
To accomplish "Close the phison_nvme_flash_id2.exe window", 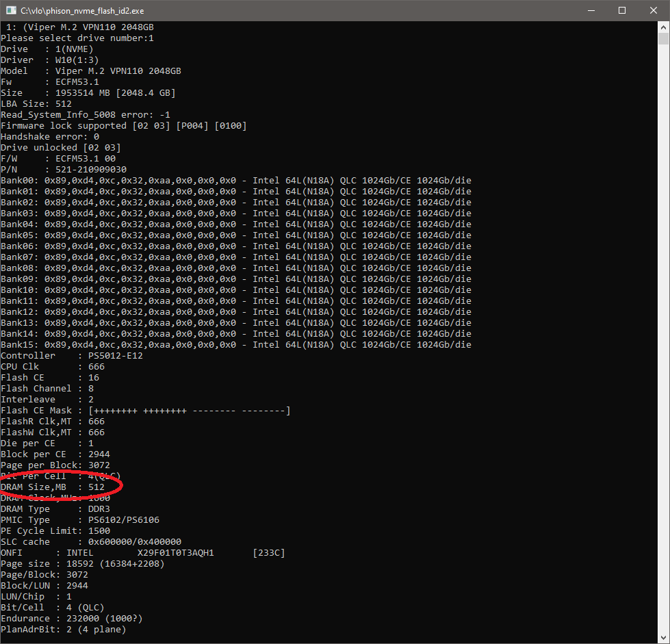I will tap(654, 10).
